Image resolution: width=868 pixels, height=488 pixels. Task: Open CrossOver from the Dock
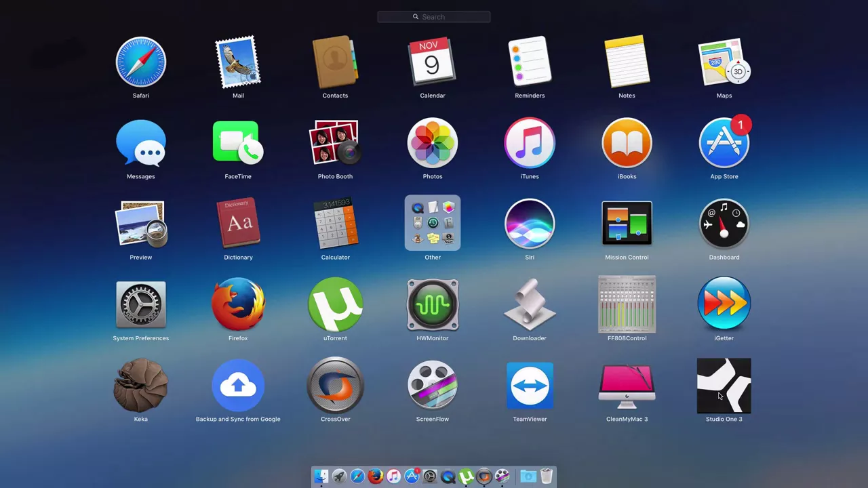[484, 476]
